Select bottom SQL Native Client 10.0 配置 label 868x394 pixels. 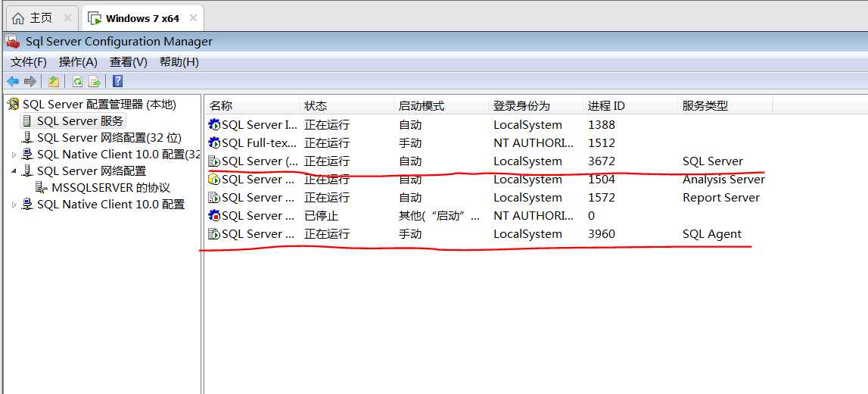coord(110,205)
